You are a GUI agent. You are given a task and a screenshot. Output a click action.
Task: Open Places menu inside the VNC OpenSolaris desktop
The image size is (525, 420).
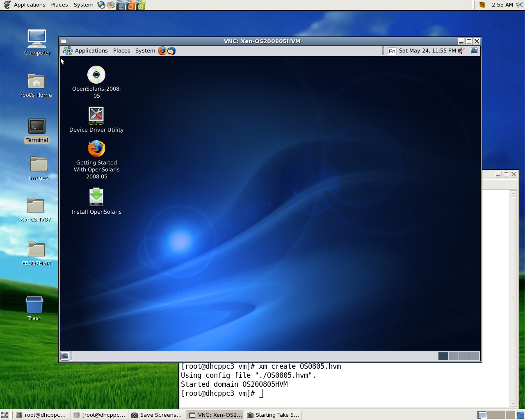[x=121, y=51]
